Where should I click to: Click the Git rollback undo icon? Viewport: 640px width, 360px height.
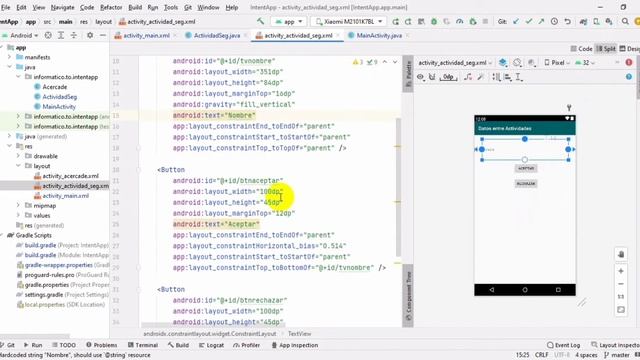pyautogui.click(x=567, y=22)
